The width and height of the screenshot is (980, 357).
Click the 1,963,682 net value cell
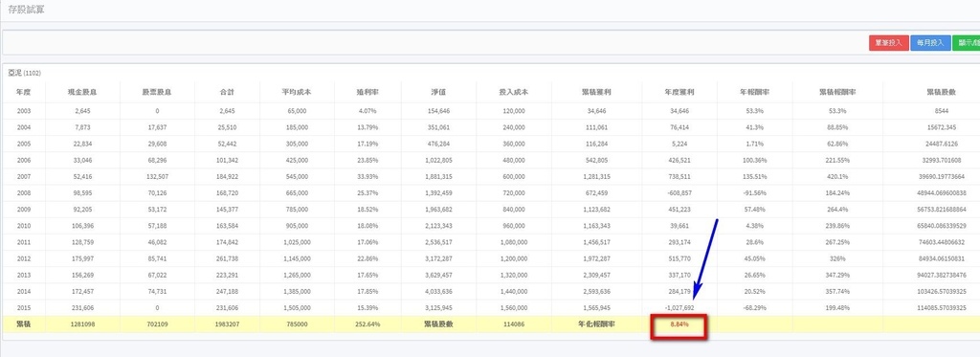[x=437, y=210]
